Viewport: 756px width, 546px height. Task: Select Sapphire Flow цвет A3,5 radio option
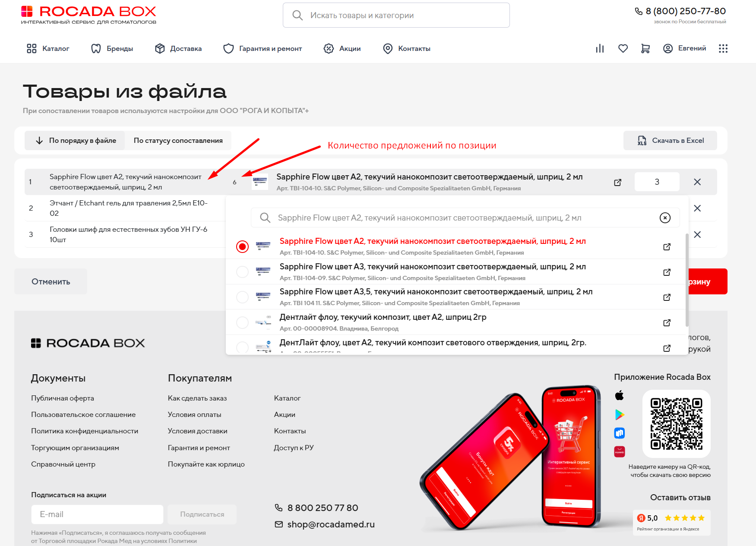(242, 297)
